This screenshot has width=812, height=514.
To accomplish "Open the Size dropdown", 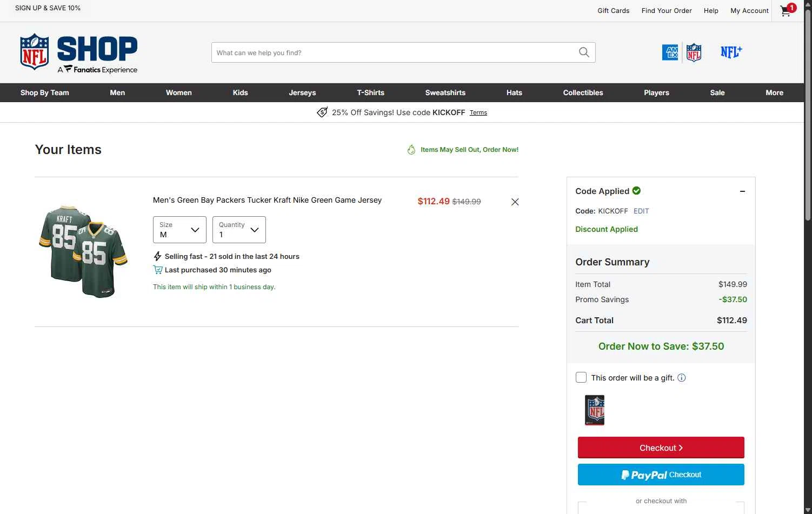I will click(x=179, y=230).
